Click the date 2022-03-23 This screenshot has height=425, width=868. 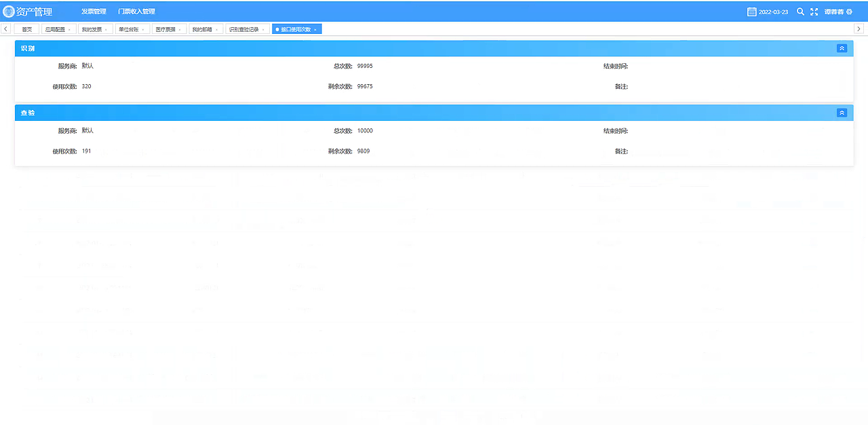tap(773, 12)
